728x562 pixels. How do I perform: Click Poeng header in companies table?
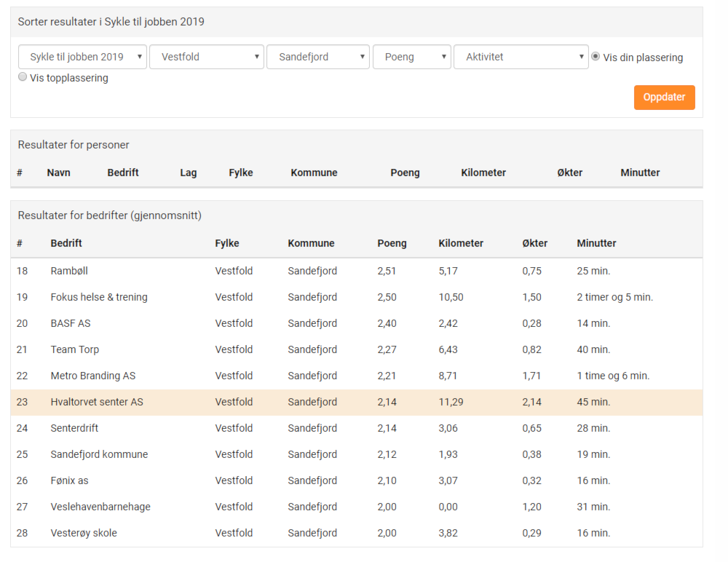click(392, 243)
